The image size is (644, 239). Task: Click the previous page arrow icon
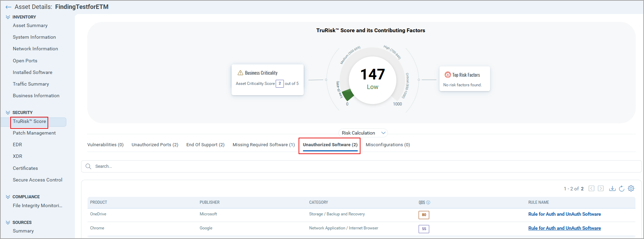coord(591,188)
